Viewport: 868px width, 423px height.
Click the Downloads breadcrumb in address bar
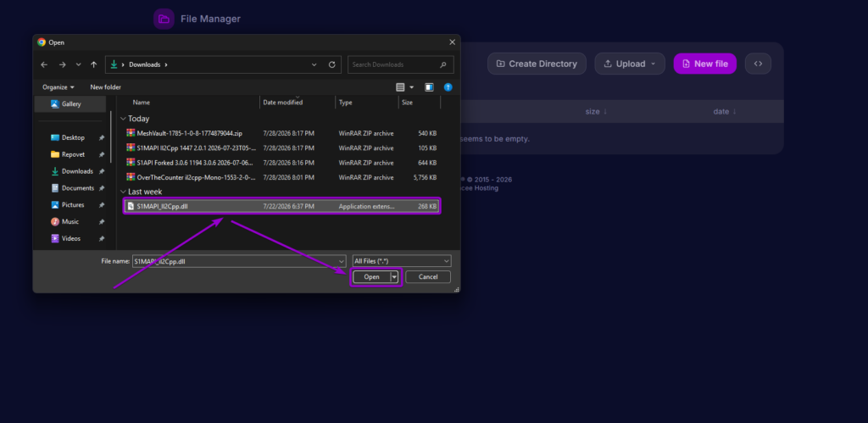click(144, 64)
